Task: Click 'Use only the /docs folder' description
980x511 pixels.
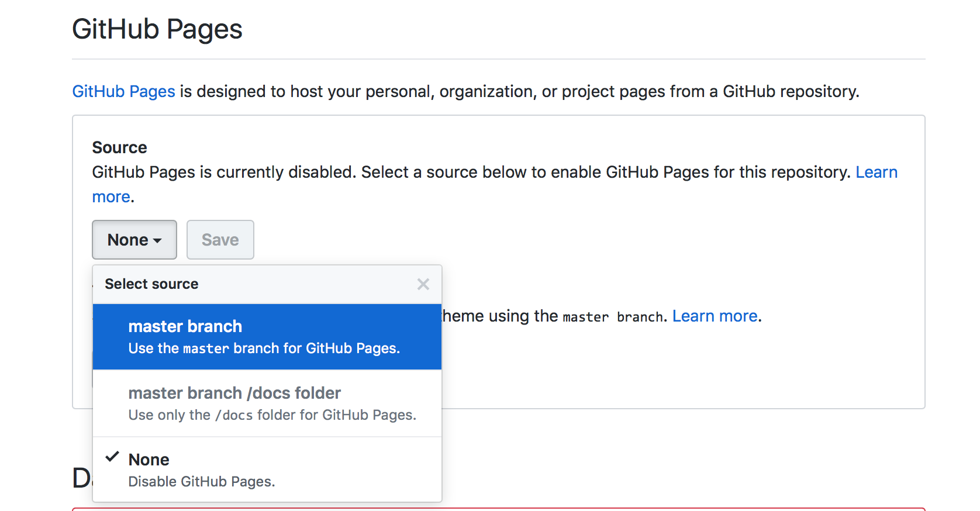Action: pyautogui.click(x=272, y=415)
